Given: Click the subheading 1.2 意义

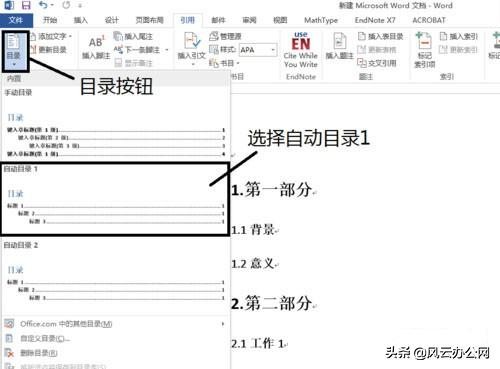Looking at the screenshot, I should [x=253, y=264].
